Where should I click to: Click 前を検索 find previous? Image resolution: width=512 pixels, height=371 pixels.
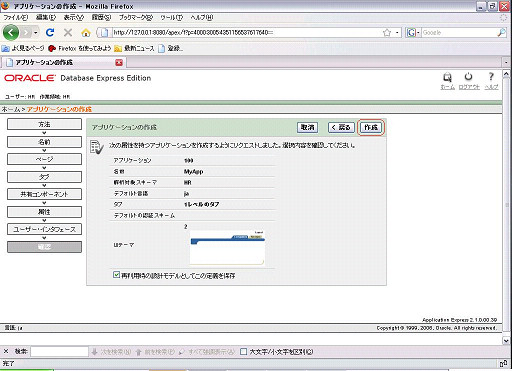click(155, 352)
